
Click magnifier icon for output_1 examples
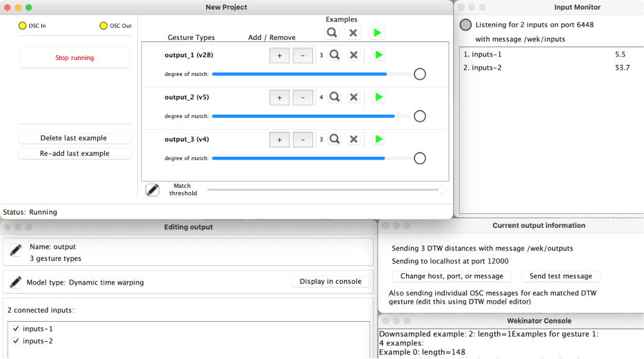click(334, 55)
